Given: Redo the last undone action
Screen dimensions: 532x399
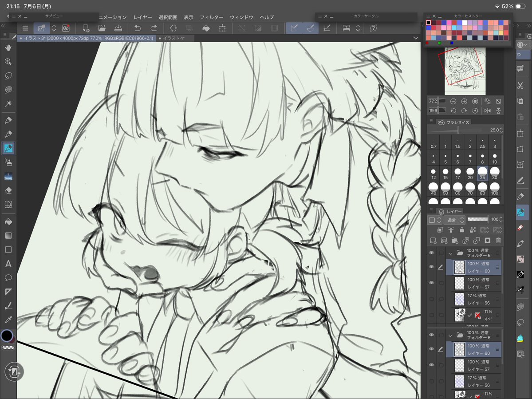Looking at the screenshot, I should [x=154, y=28].
